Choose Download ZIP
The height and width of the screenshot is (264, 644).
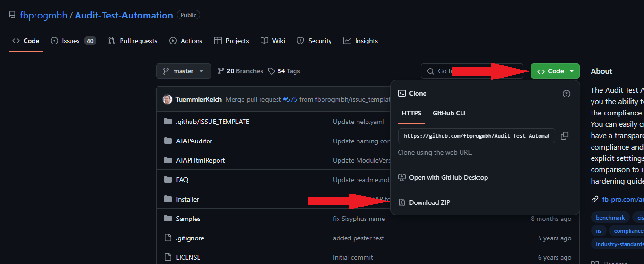point(485,202)
